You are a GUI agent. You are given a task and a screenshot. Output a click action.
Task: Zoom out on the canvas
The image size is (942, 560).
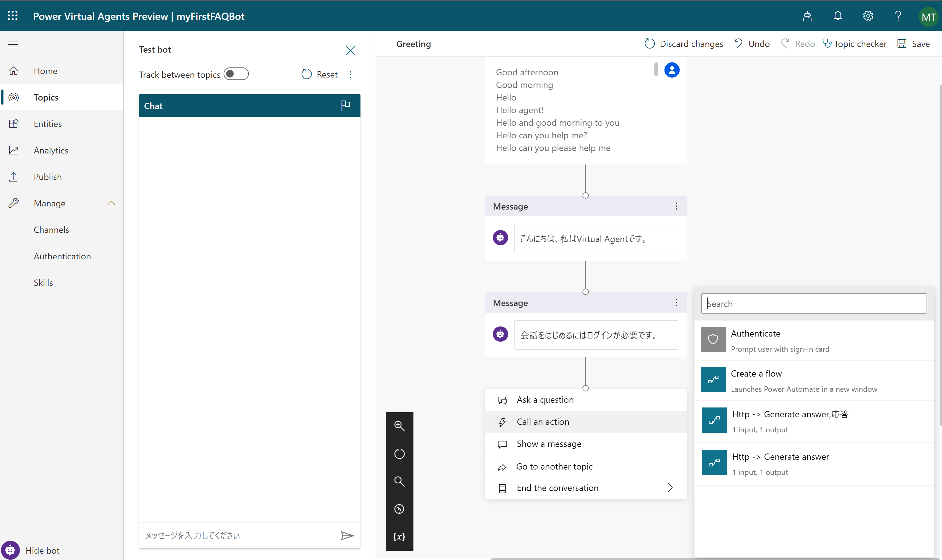click(399, 481)
